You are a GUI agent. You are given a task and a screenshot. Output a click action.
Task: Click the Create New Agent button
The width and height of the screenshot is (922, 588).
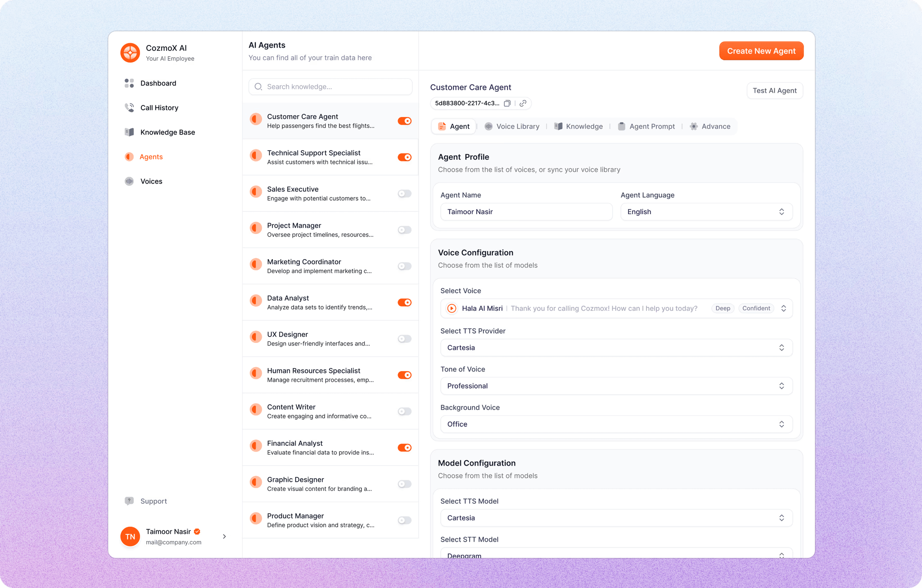761,51
